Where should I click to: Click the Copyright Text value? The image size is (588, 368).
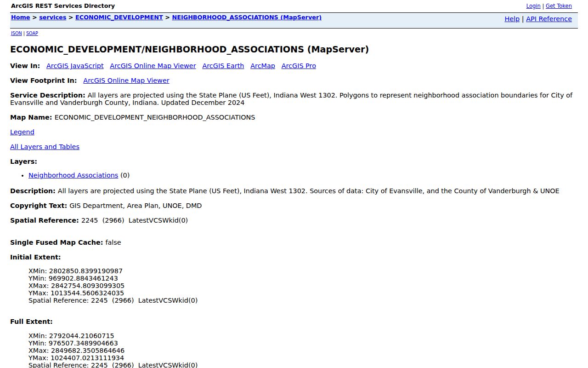coord(136,206)
